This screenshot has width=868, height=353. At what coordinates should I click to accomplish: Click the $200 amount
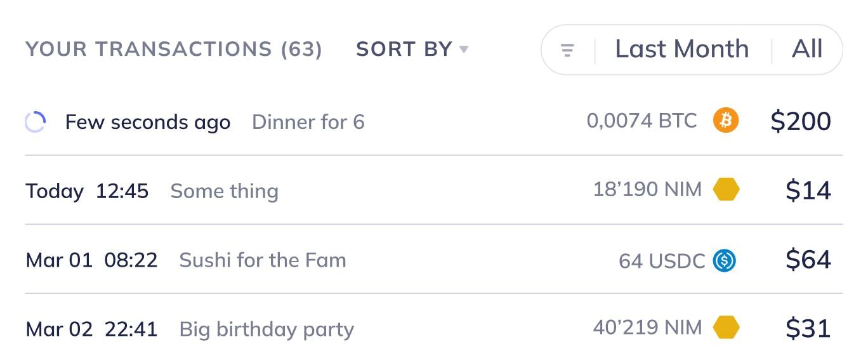(801, 121)
